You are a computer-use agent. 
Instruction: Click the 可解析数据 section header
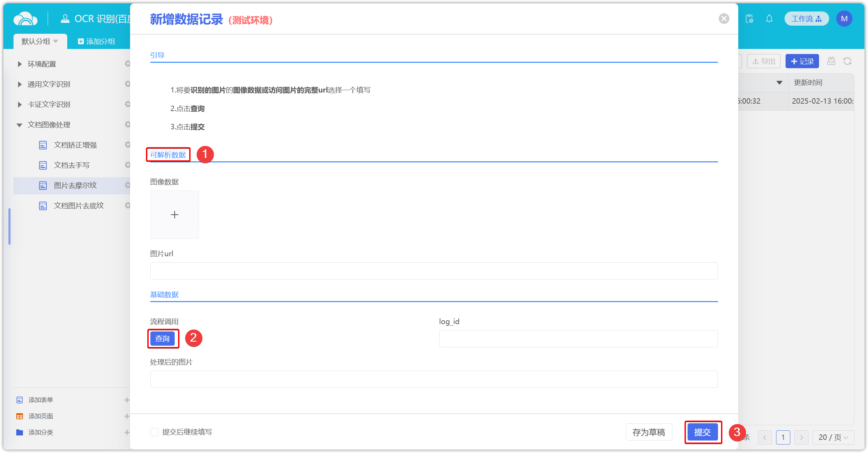(168, 155)
